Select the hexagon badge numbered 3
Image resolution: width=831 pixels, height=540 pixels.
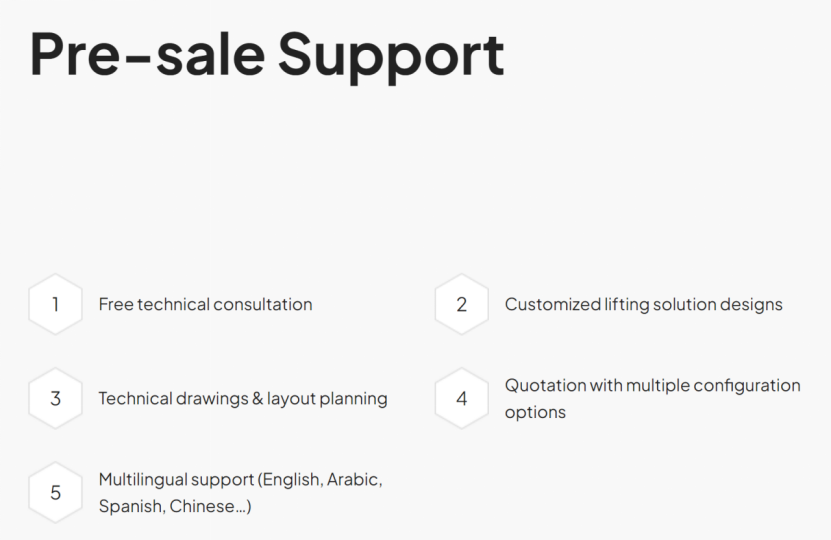click(x=55, y=398)
